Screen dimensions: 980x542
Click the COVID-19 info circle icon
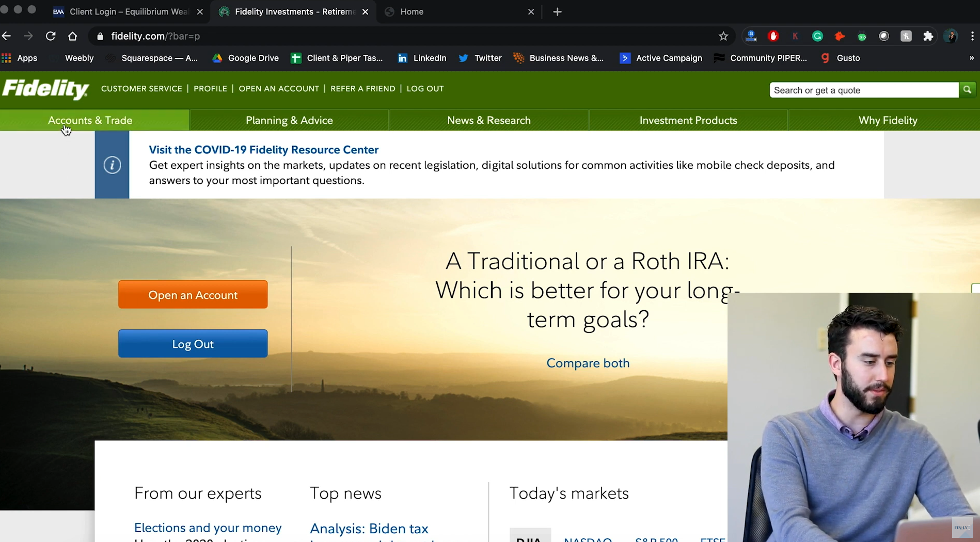112,165
